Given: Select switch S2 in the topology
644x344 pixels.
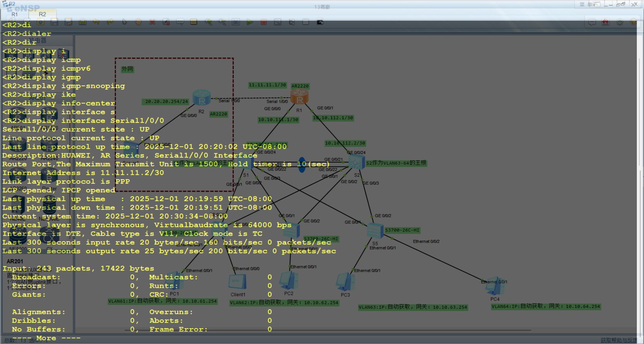Looking at the screenshot, I should point(356,162).
